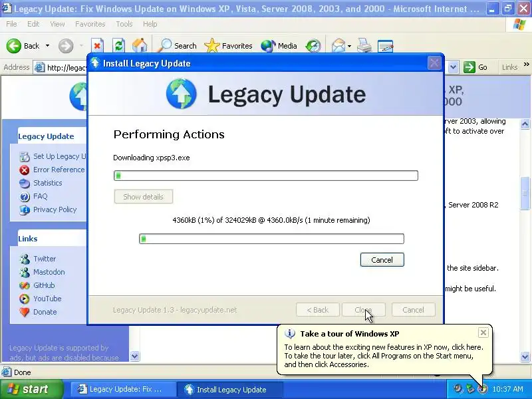Click the Home icon in toolbar
Viewport: 532px width, 399px height.
(140, 46)
